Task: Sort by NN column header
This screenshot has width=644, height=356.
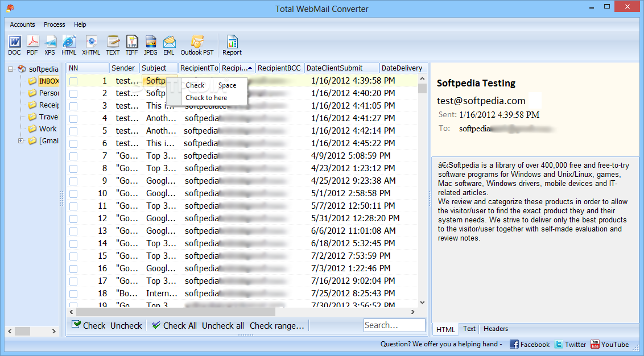Action: (x=88, y=68)
